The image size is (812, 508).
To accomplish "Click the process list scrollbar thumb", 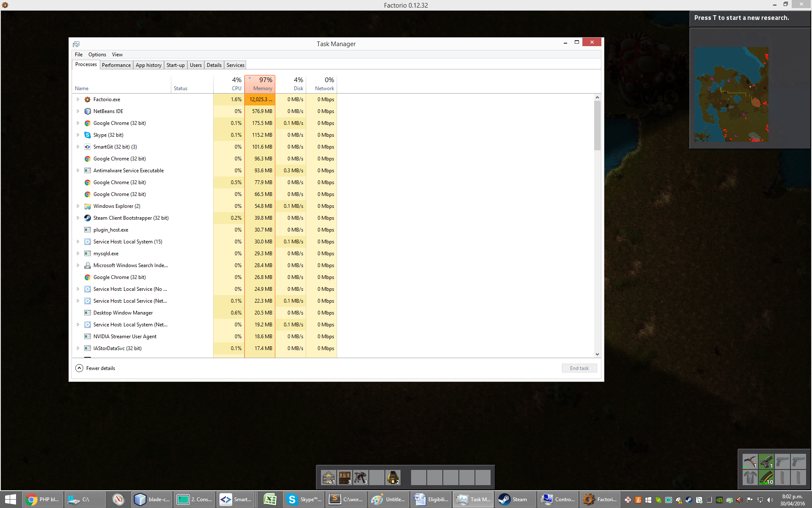I will coord(597,126).
